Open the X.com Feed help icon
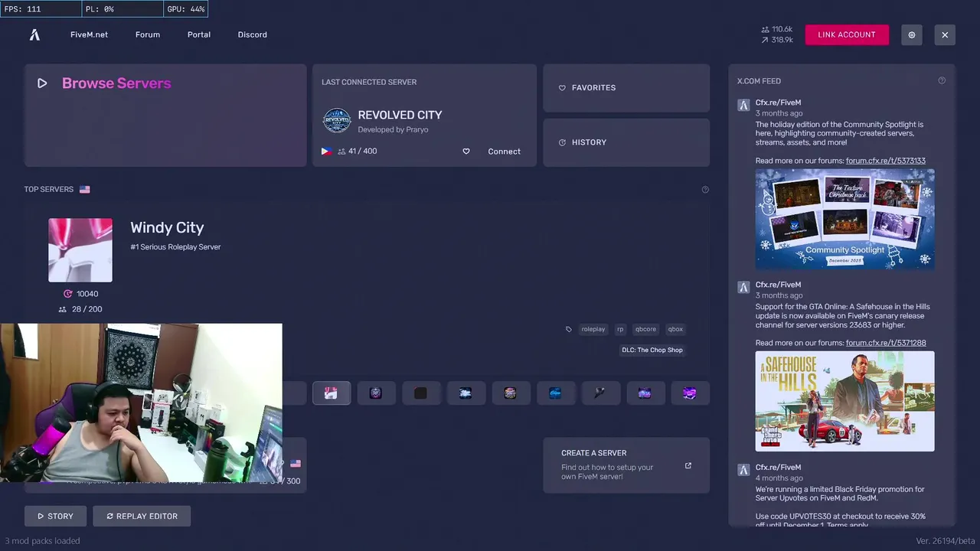980x551 pixels. pyautogui.click(x=942, y=80)
